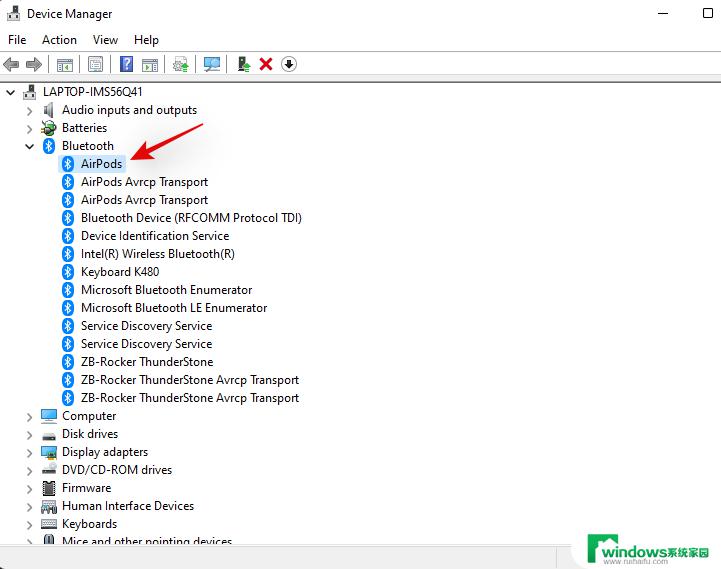Minimize the Device Manager window
This screenshot has width=721, height=569.
point(663,13)
